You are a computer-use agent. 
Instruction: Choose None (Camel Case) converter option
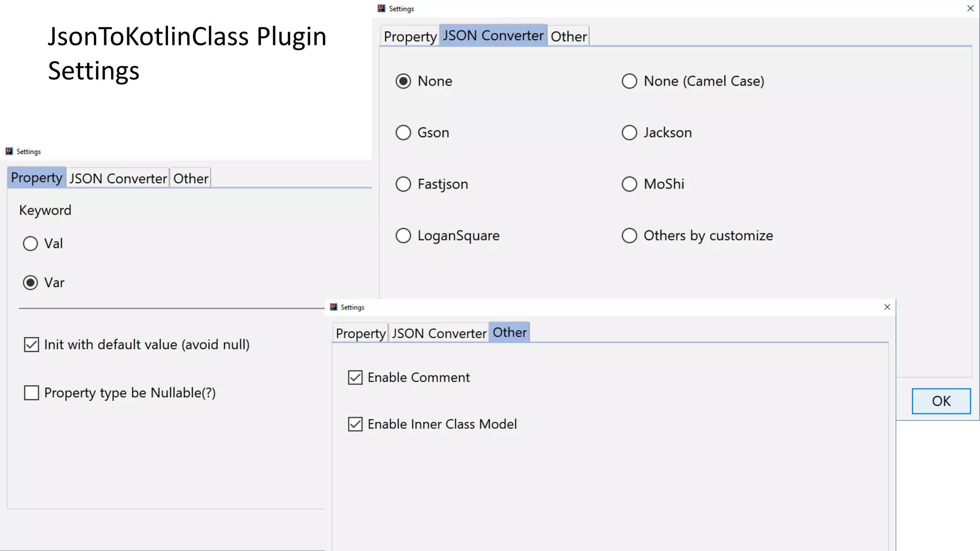(629, 81)
